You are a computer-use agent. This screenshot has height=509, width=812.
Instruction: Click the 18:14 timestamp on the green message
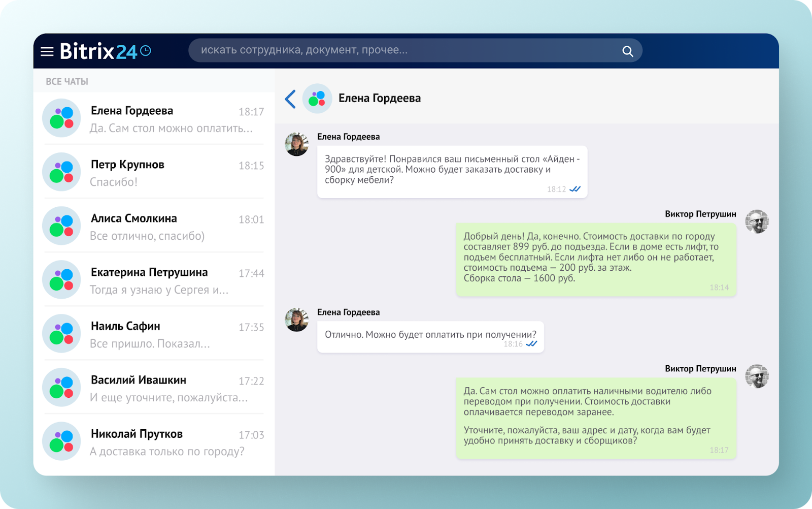[719, 288]
